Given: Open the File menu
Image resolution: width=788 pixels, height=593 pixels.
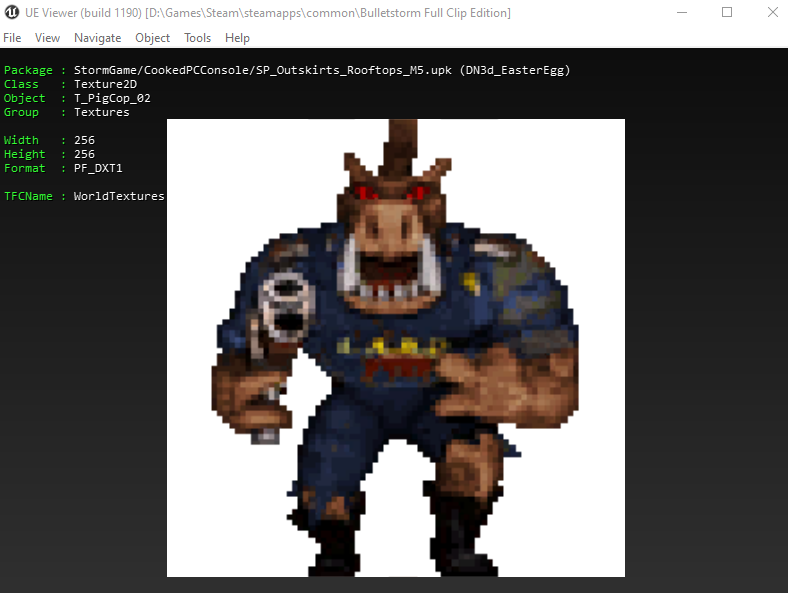Looking at the screenshot, I should point(12,38).
